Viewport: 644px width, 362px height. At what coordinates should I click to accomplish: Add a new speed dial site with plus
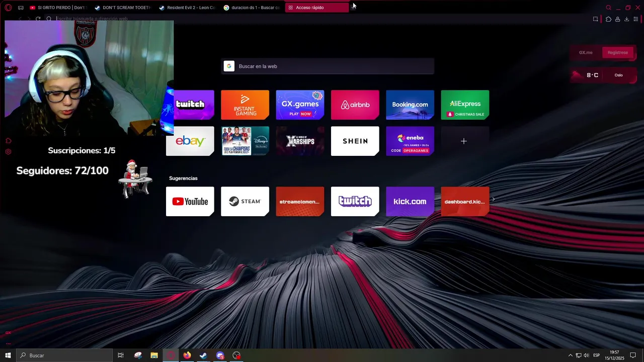[465, 141]
